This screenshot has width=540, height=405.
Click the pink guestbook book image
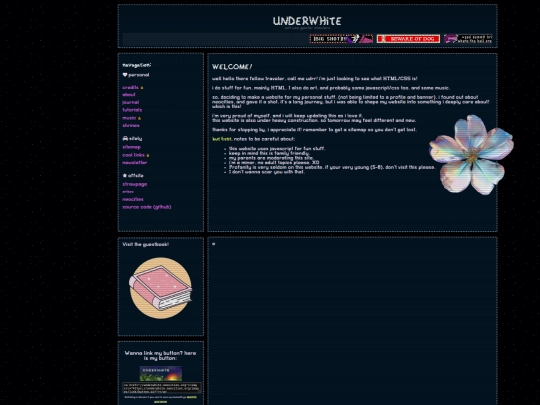point(160,288)
